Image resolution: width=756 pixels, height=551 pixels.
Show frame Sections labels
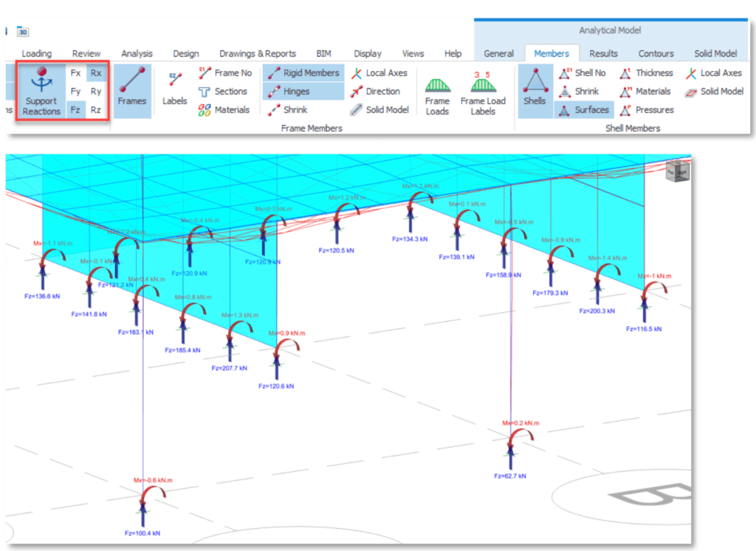coord(223,91)
